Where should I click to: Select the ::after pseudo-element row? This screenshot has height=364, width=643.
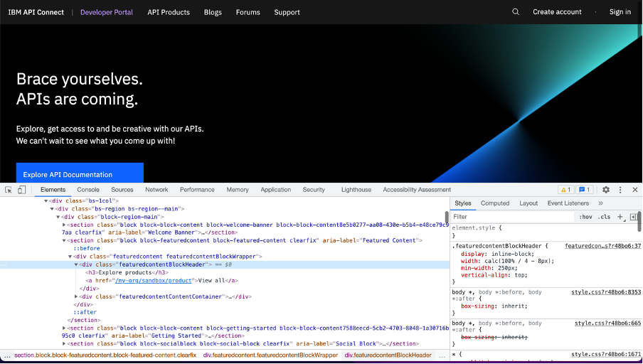pyautogui.click(x=85, y=312)
